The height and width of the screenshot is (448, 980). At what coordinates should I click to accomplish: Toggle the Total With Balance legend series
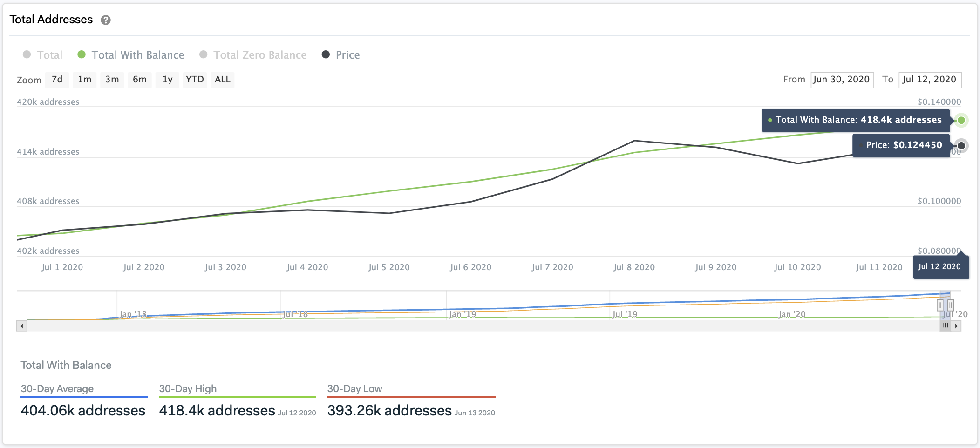click(x=131, y=55)
